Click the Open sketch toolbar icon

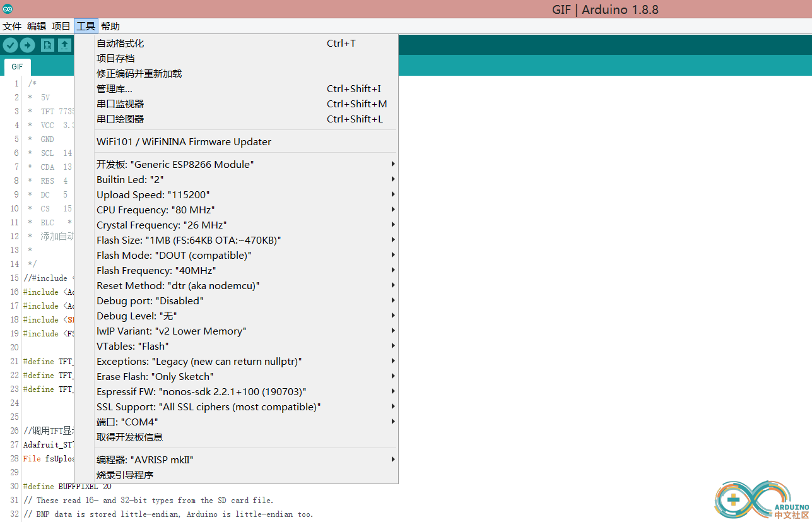64,45
